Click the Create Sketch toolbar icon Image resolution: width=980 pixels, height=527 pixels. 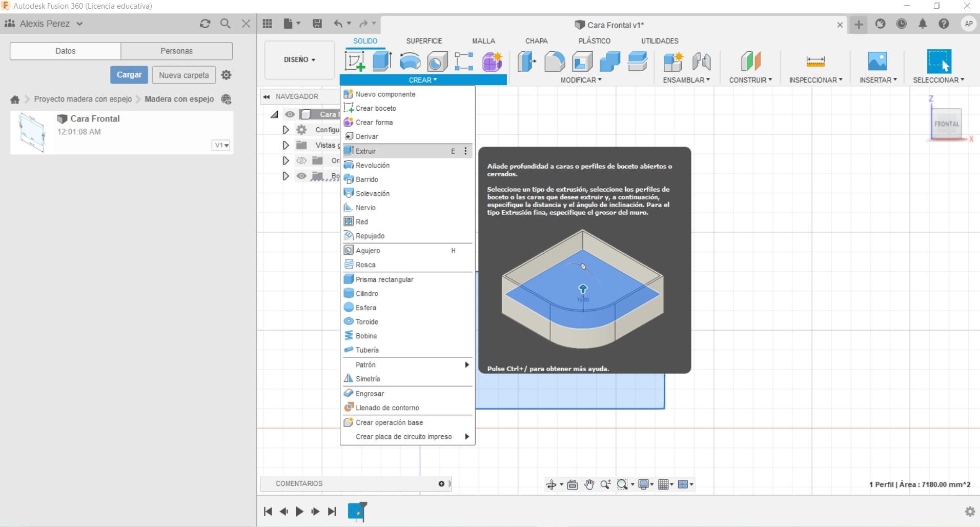coord(355,62)
